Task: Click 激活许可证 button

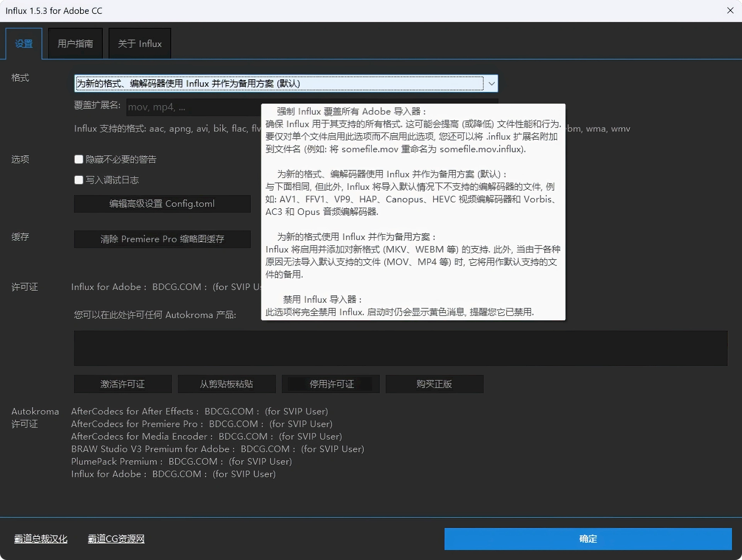Action: click(x=123, y=384)
